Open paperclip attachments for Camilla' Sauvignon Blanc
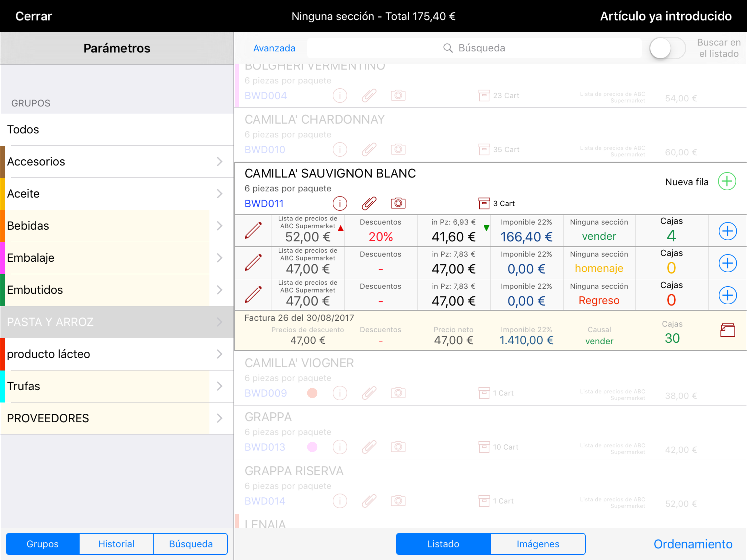This screenshot has width=747, height=560. pyautogui.click(x=369, y=203)
